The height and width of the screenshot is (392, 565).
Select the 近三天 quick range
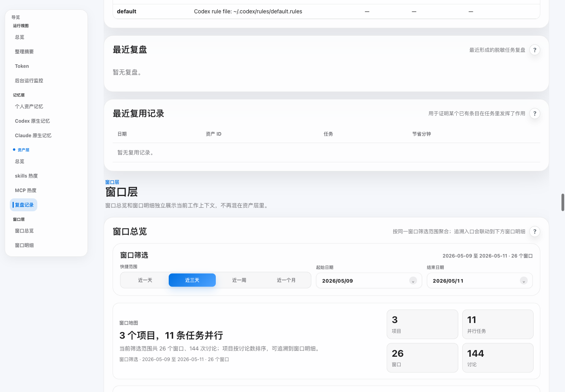pyautogui.click(x=192, y=280)
